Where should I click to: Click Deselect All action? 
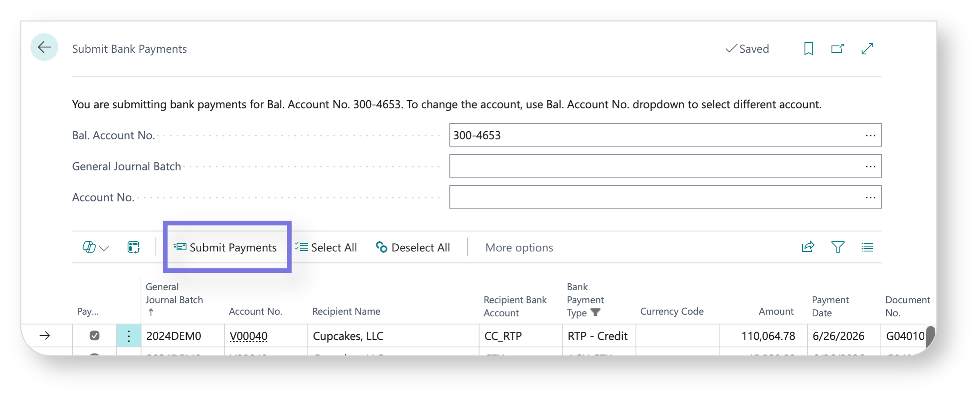tap(413, 248)
